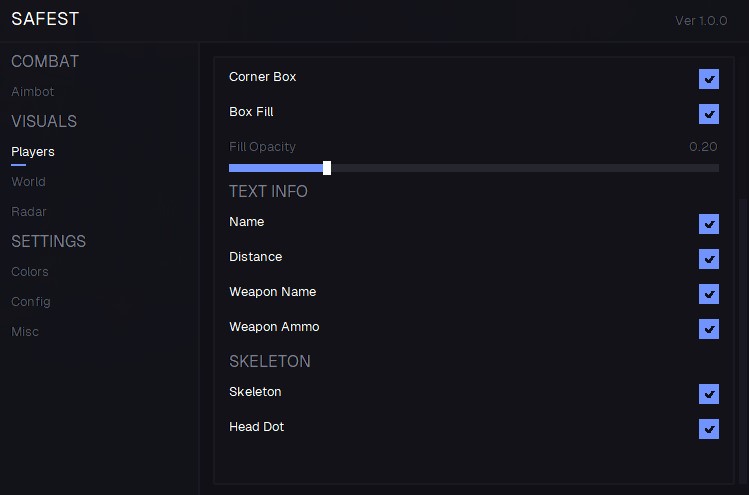This screenshot has width=749, height=495.
Task: Navigate to the Config tab
Action: click(x=31, y=302)
